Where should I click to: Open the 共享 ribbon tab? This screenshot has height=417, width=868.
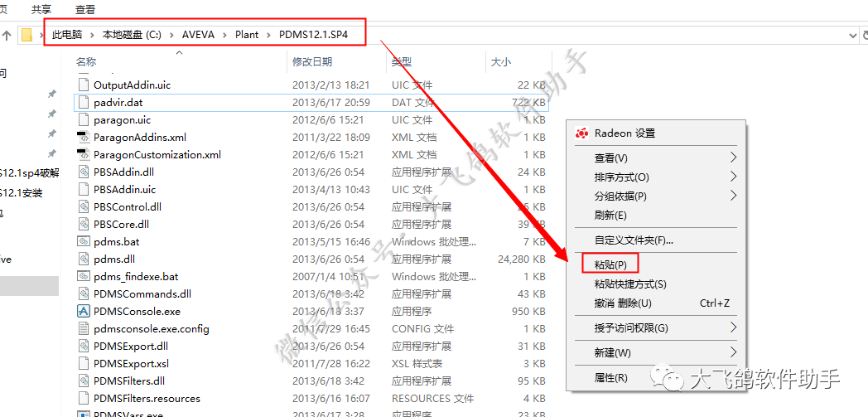pos(41,9)
